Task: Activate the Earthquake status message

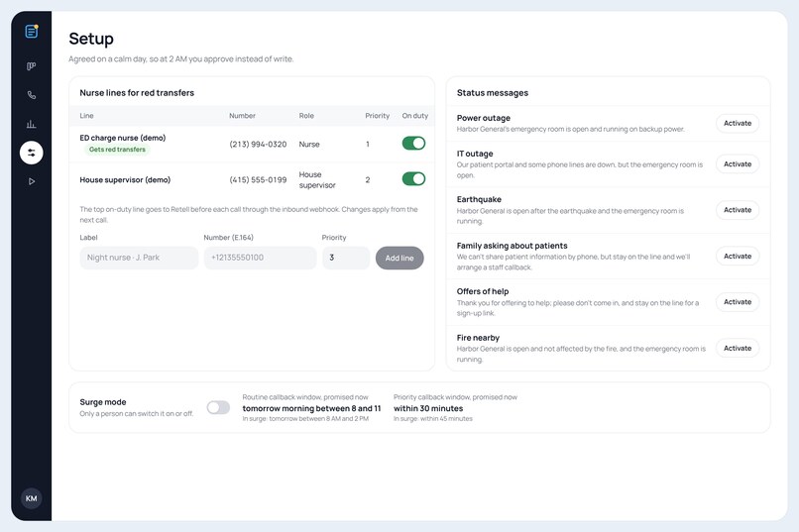Action: [738, 210]
